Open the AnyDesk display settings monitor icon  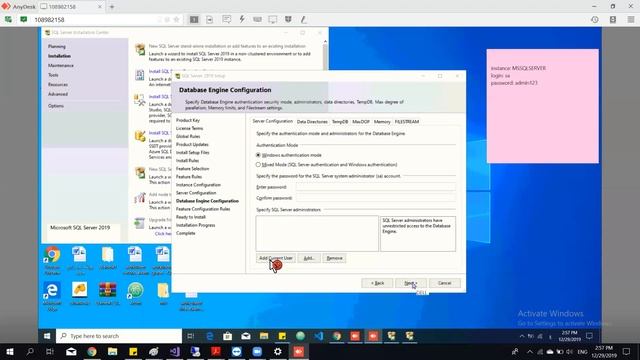[x=272, y=19]
